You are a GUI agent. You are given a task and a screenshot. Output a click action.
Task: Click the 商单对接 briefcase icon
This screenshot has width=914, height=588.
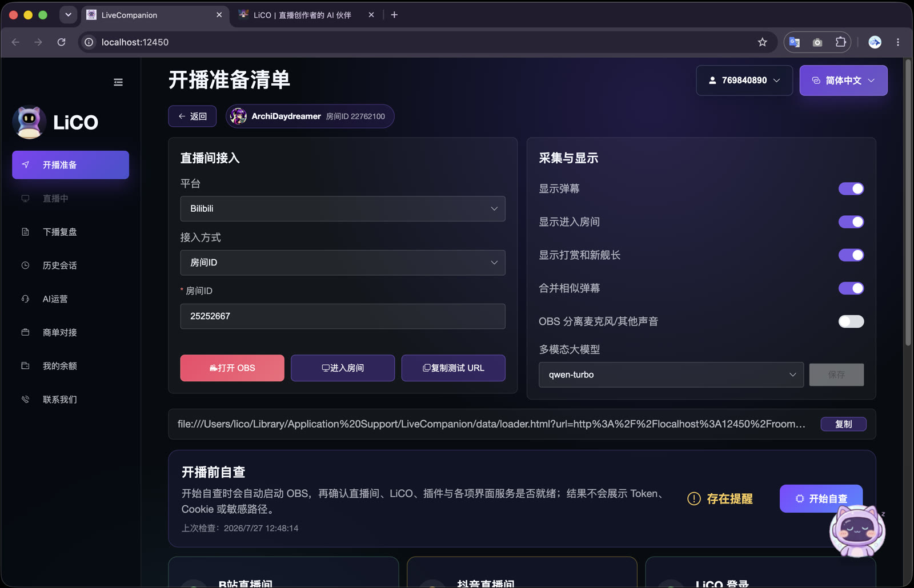[25, 332]
